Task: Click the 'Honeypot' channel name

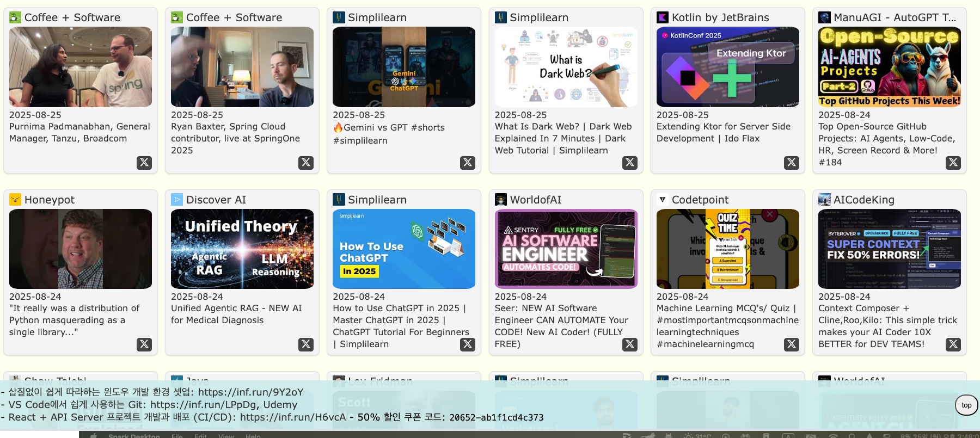Action: (50, 200)
